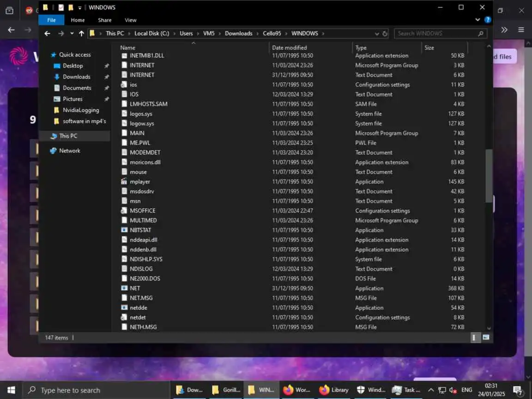Select nddeapi.dll file icon
532x399 pixels.
[124, 240]
